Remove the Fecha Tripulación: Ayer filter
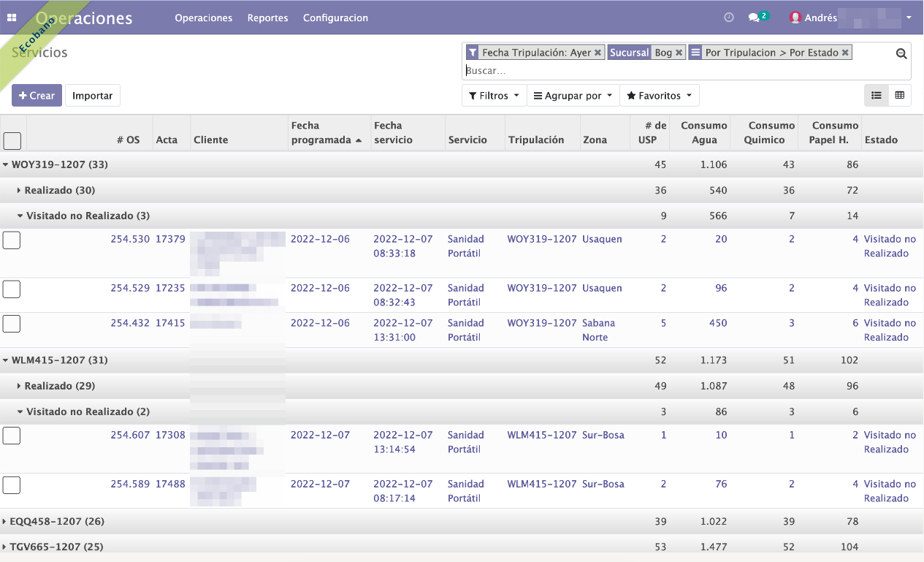The height and width of the screenshot is (562, 924). (597, 53)
